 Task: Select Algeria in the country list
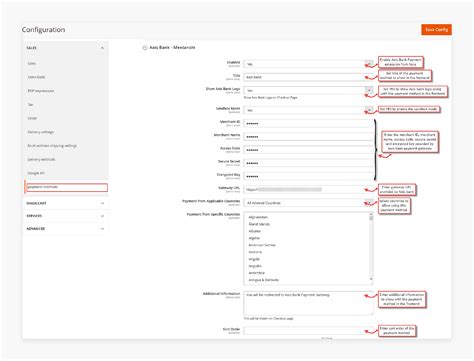[254, 238]
